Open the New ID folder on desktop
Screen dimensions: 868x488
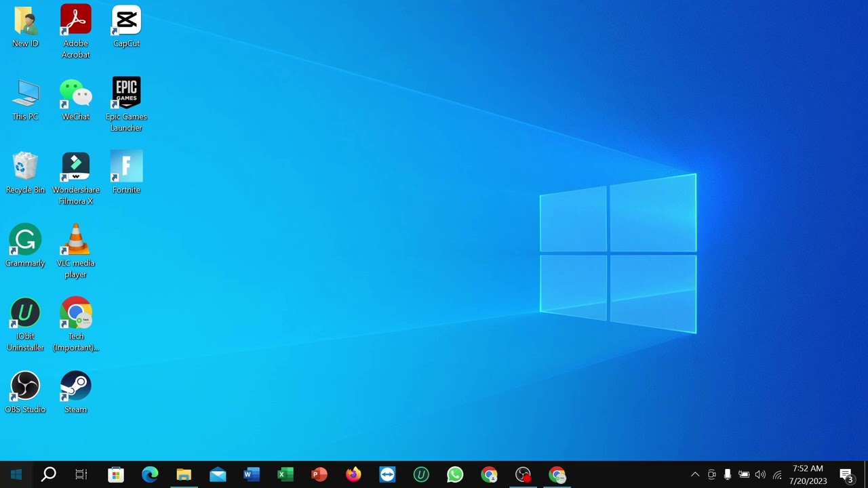(x=25, y=27)
